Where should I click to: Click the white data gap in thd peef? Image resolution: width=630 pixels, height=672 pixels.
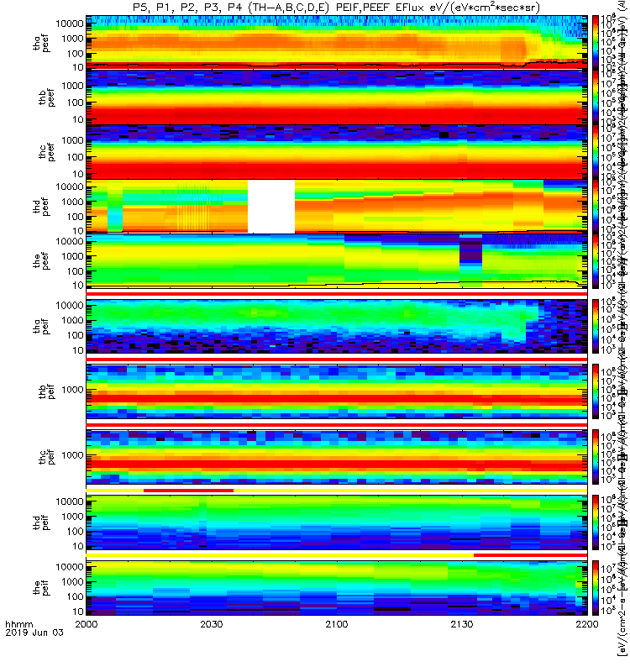(x=271, y=207)
